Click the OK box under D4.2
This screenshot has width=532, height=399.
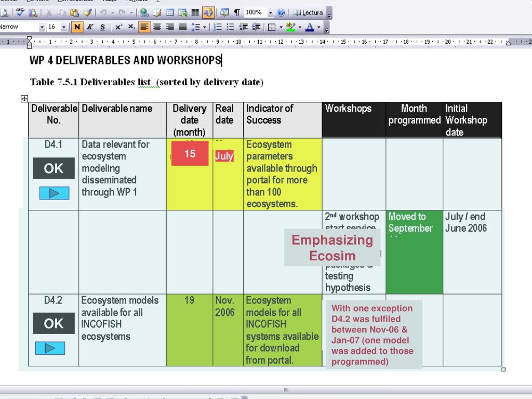(54, 323)
